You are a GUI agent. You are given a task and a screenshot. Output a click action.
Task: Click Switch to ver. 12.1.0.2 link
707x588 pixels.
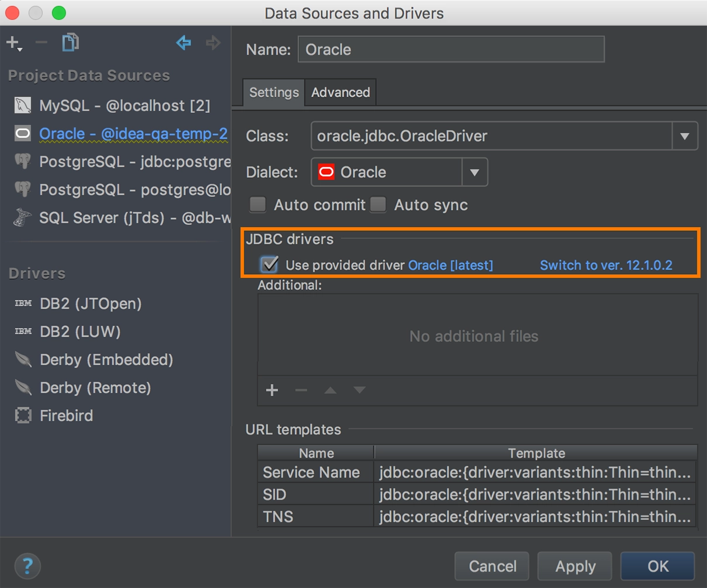(x=606, y=265)
